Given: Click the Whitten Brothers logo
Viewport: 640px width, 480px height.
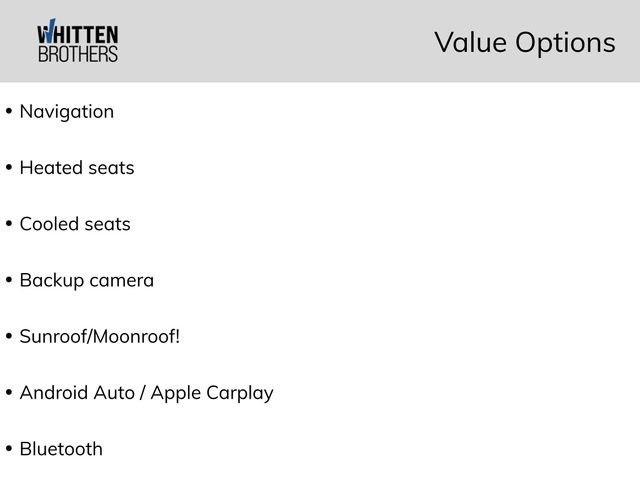Looking at the screenshot, I should click(x=77, y=42).
